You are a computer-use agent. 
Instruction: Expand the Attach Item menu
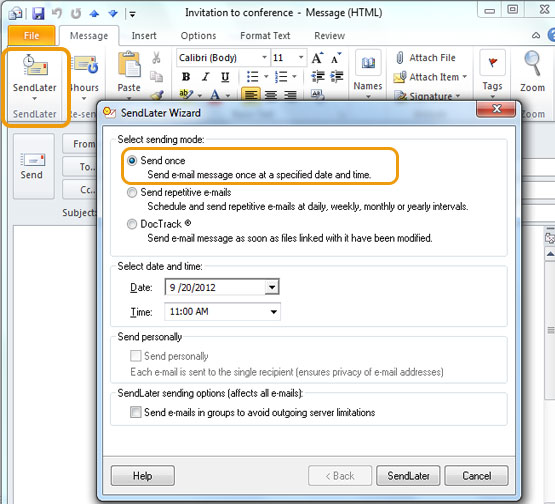click(x=465, y=77)
